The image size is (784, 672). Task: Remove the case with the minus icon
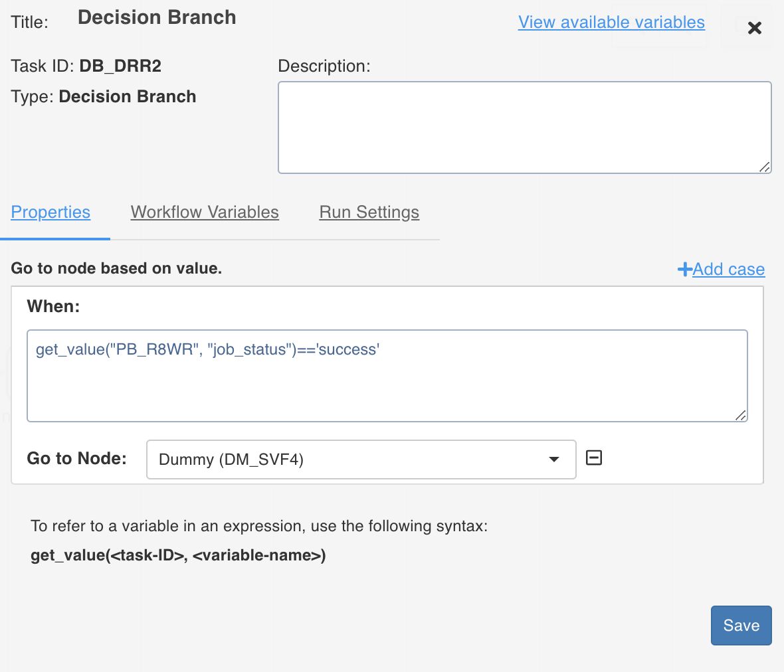594,458
